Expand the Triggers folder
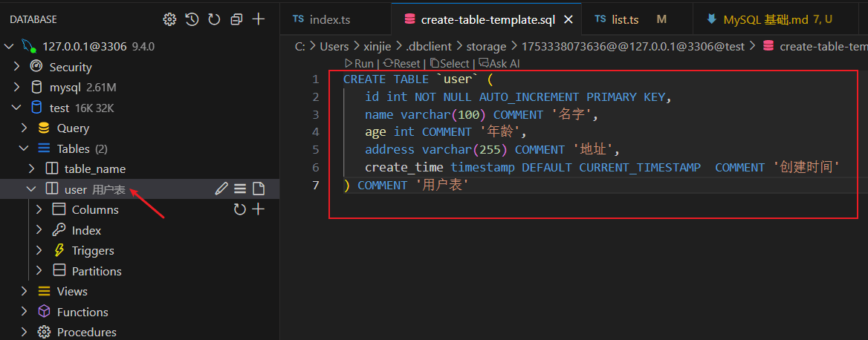Screen dimensions: 868x340 pyautogui.click(x=39, y=250)
